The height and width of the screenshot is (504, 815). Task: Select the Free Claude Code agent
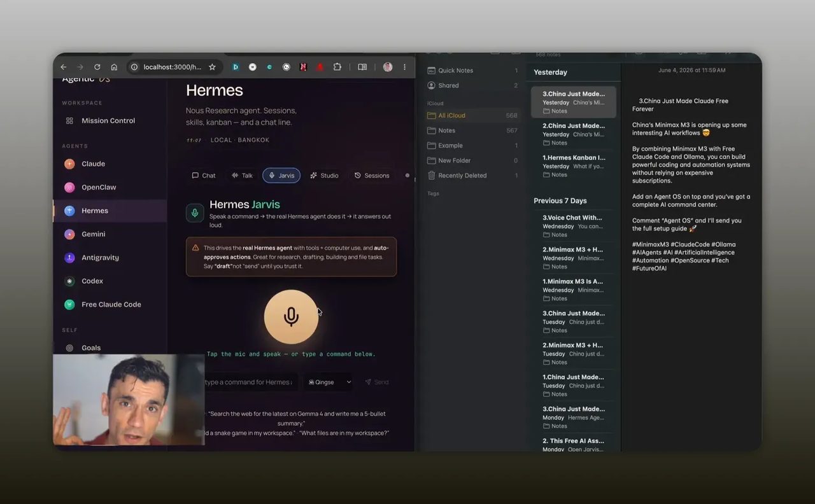[x=110, y=304]
